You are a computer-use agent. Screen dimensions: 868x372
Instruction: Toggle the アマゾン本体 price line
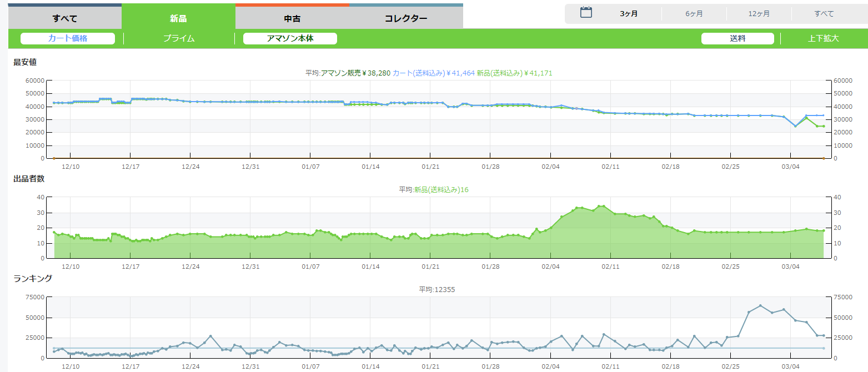pos(290,38)
